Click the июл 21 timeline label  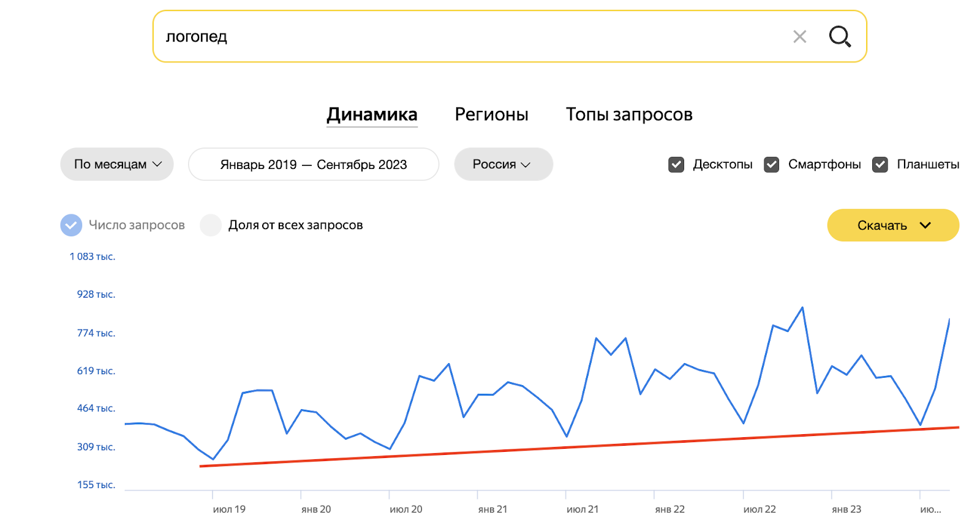582,509
